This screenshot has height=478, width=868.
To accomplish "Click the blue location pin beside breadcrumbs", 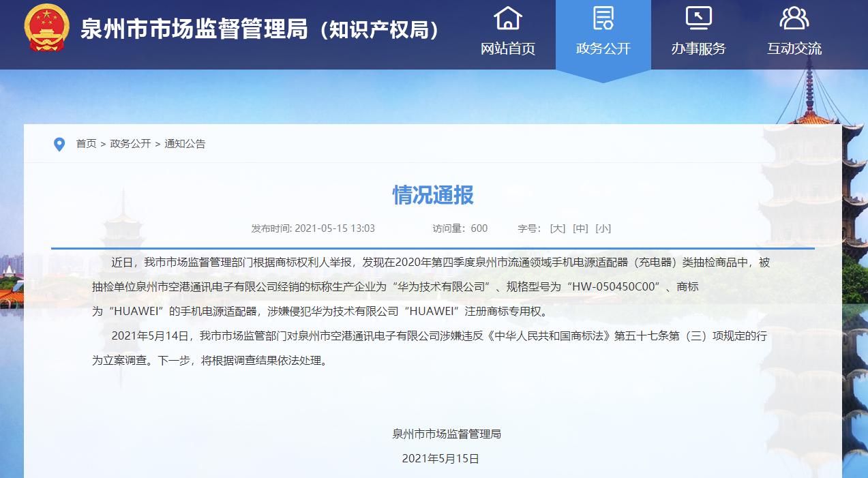I will pos(58,144).
